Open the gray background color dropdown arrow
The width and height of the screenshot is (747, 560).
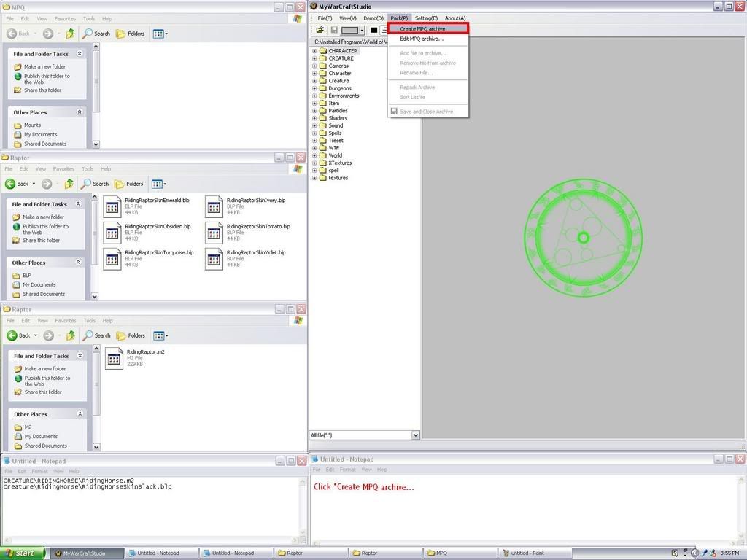[362, 31]
